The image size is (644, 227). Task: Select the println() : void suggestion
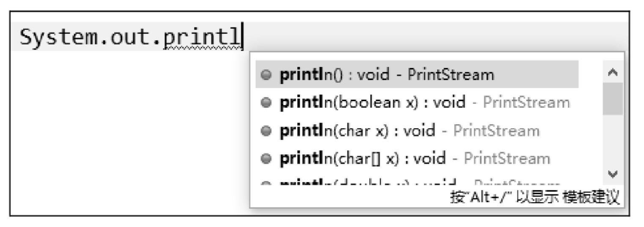pos(417,74)
